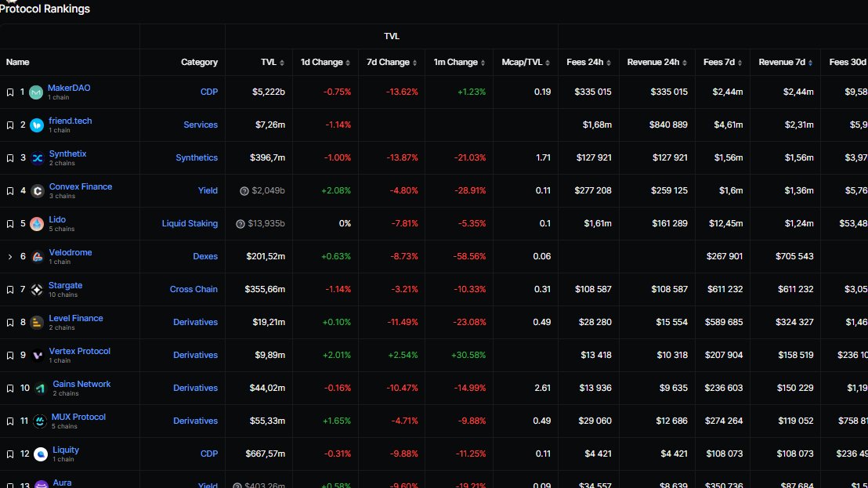Open the Synthetix protocol page
The width and height of the screenshot is (868, 488).
[x=67, y=154]
